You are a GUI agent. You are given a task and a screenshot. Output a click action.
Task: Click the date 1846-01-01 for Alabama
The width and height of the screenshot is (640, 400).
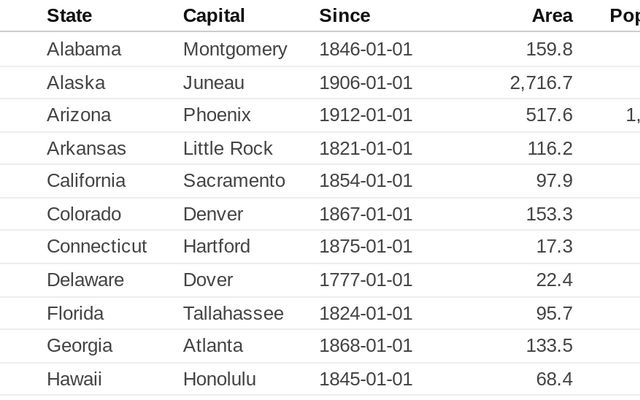[365, 49]
